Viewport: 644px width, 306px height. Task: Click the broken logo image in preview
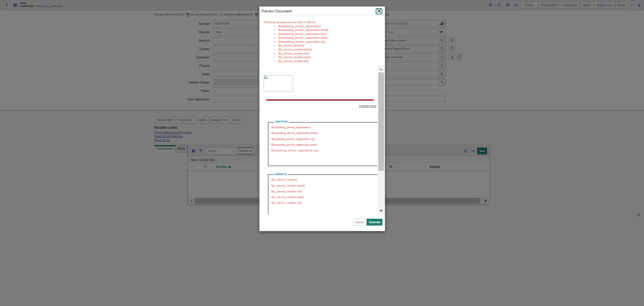point(278,84)
